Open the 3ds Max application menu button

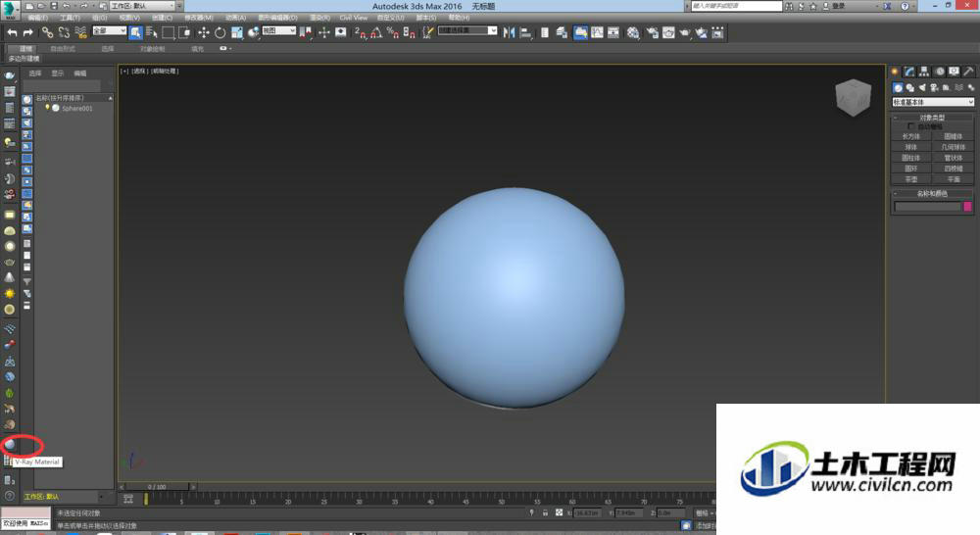pyautogui.click(x=10, y=10)
